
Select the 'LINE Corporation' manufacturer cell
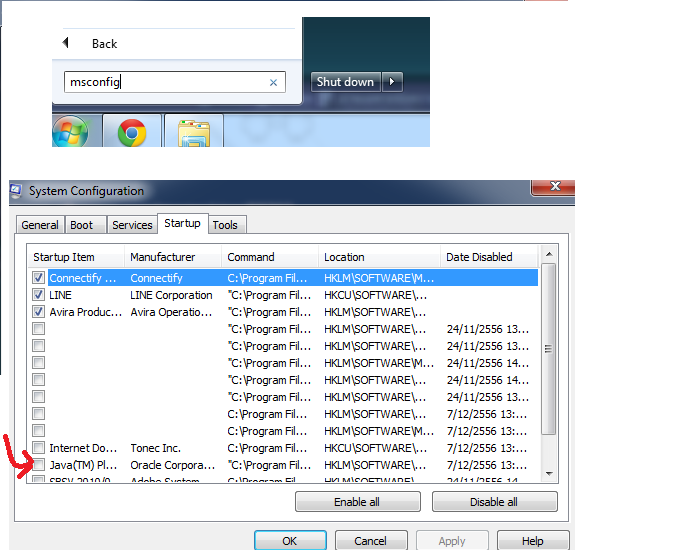[x=171, y=295]
